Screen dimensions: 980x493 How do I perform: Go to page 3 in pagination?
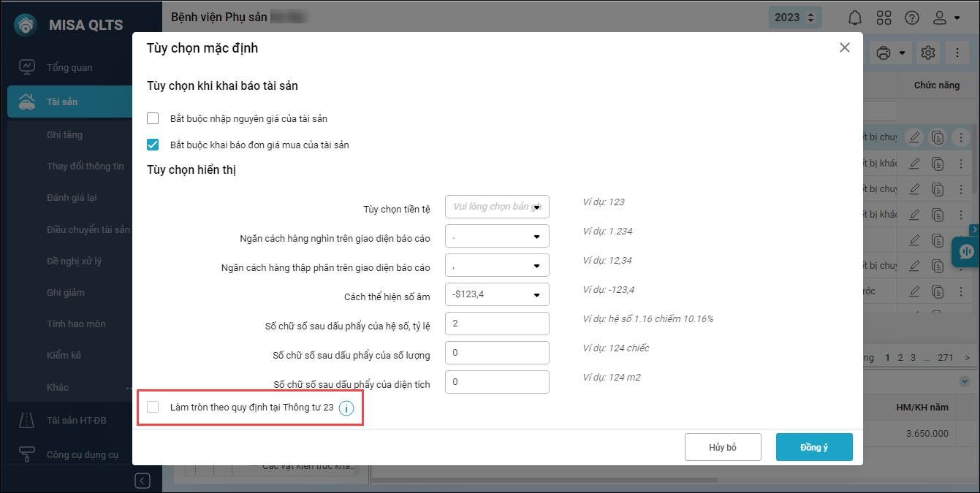913,358
